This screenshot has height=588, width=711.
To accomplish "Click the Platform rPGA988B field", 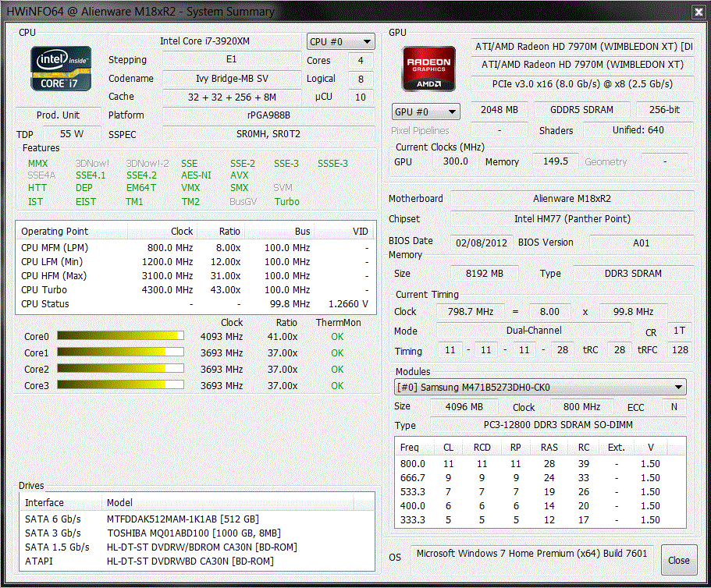I will point(268,115).
